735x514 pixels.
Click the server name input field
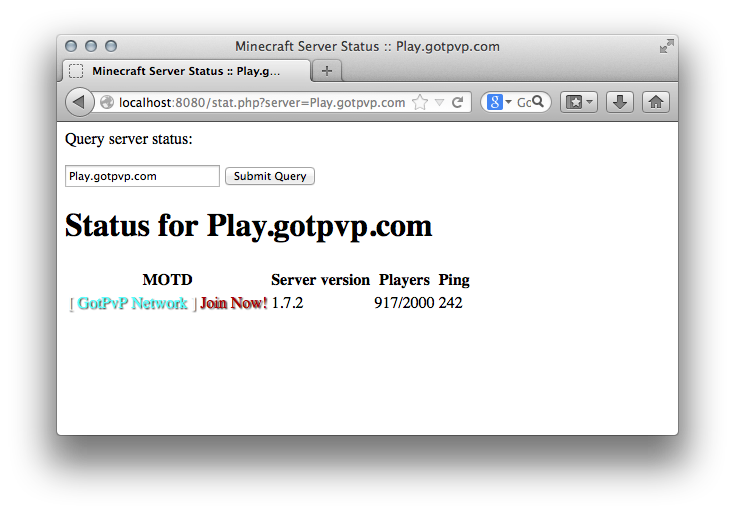[x=142, y=176]
